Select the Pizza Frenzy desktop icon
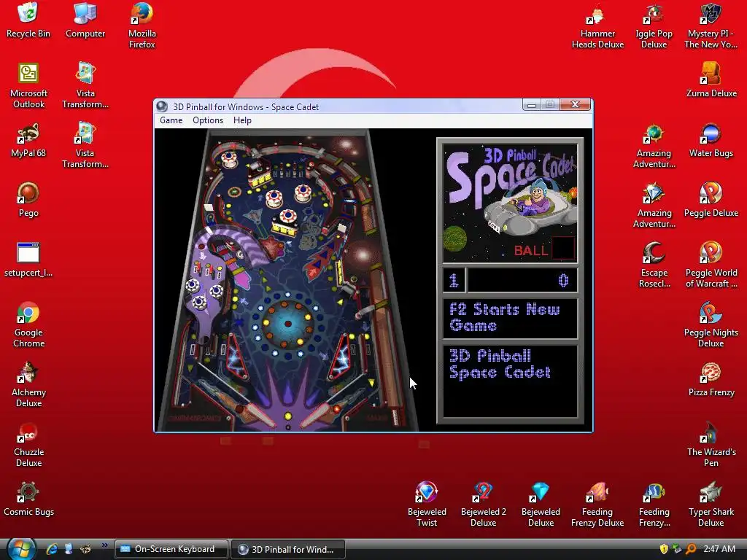This screenshot has width=747, height=560. pyautogui.click(x=711, y=379)
